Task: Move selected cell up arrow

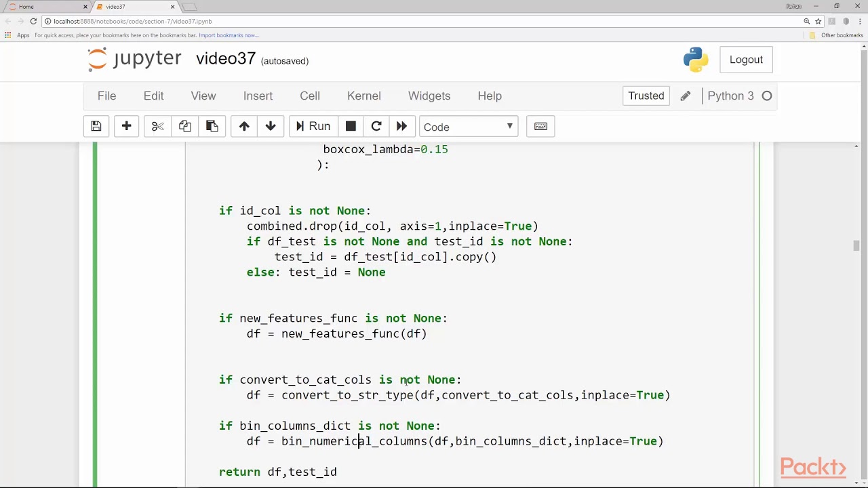Action: 244,127
